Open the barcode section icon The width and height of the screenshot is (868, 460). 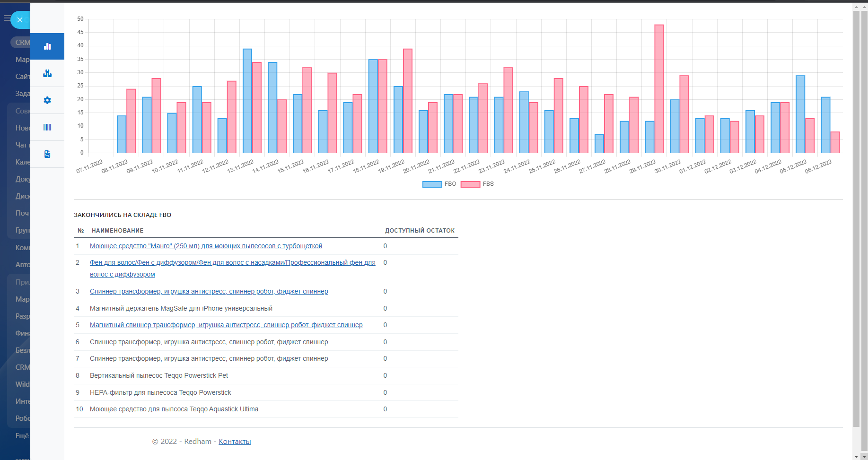click(x=47, y=127)
